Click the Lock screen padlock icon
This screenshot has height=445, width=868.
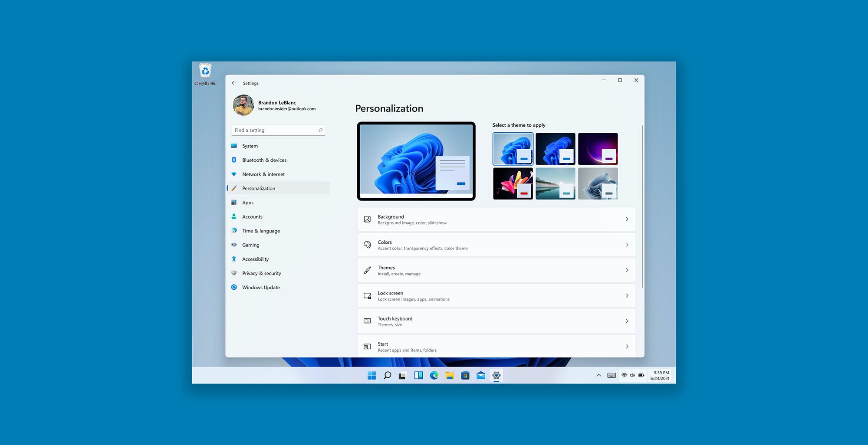click(x=367, y=295)
